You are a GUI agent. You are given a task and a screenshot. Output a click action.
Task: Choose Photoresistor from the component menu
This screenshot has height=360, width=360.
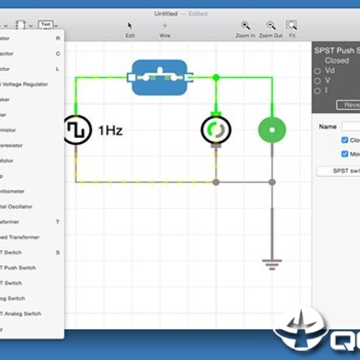click(x=32, y=145)
